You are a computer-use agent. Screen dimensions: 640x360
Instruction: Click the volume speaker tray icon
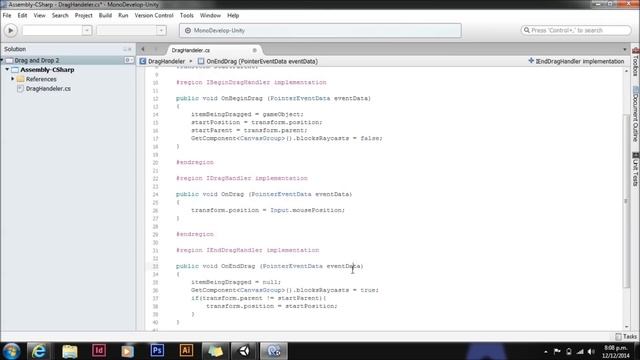[x=591, y=351]
